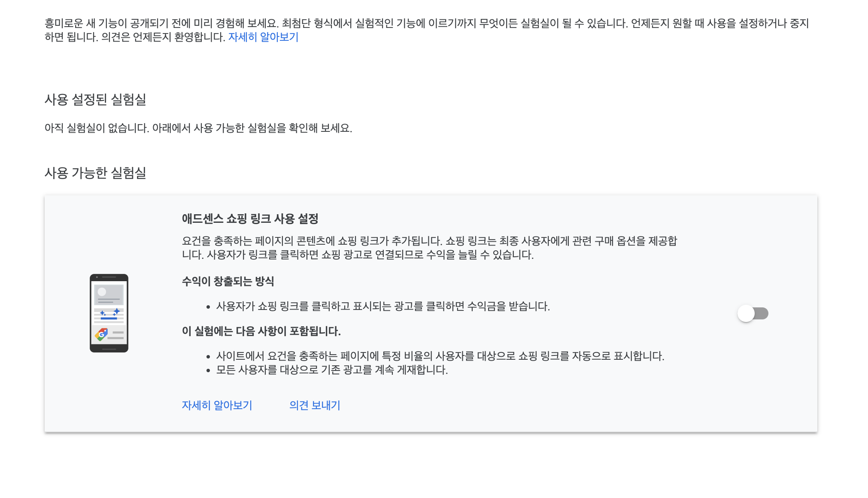Click the 이 실험에는 다음 사항이 포함됩니다 subheading

[x=261, y=331]
